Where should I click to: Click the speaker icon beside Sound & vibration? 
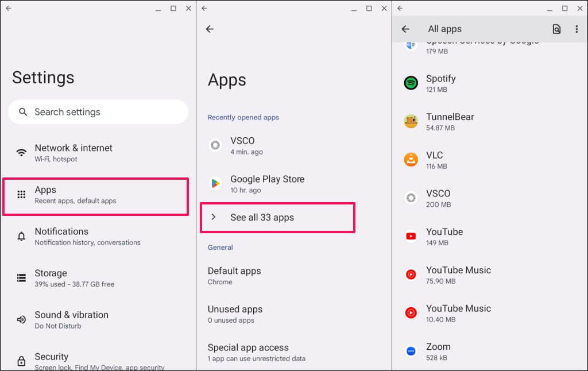[21, 320]
